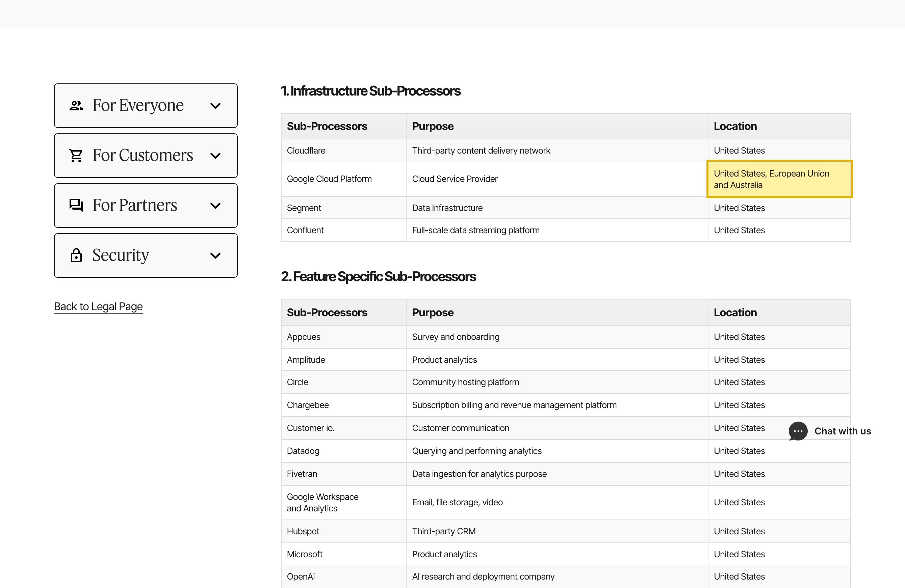The height and width of the screenshot is (588, 905).
Task: Select the Cloudflare cell
Action: [x=344, y=151]
